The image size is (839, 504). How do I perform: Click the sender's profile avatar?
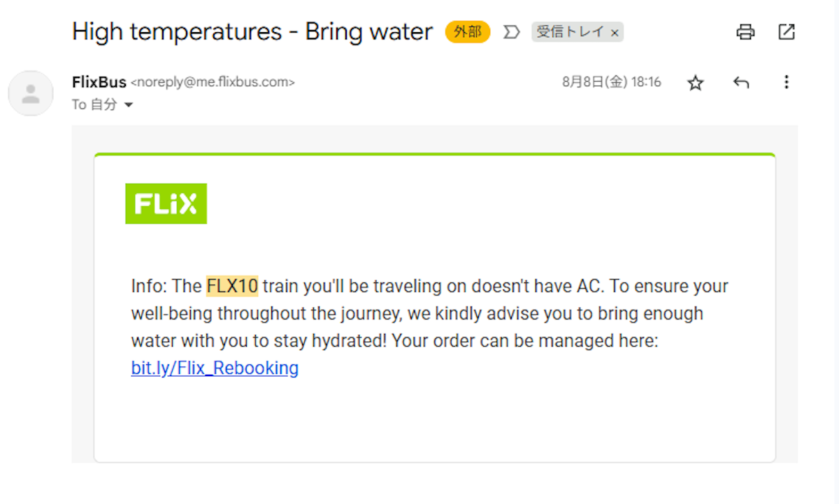tap(31, 94)
